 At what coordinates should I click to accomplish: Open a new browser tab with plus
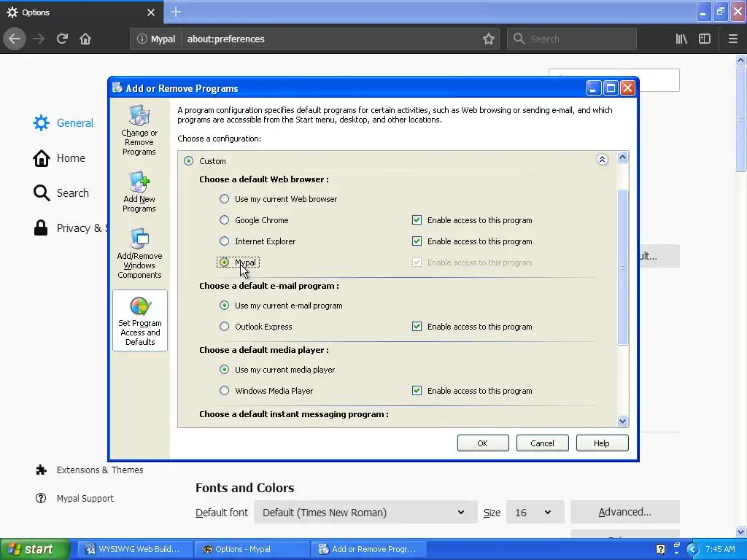[175, 12]
